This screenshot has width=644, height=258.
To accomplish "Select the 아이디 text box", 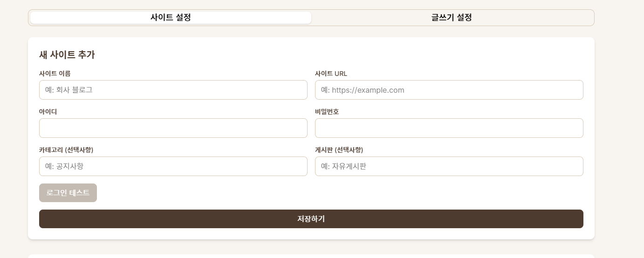I will [173, 128].
